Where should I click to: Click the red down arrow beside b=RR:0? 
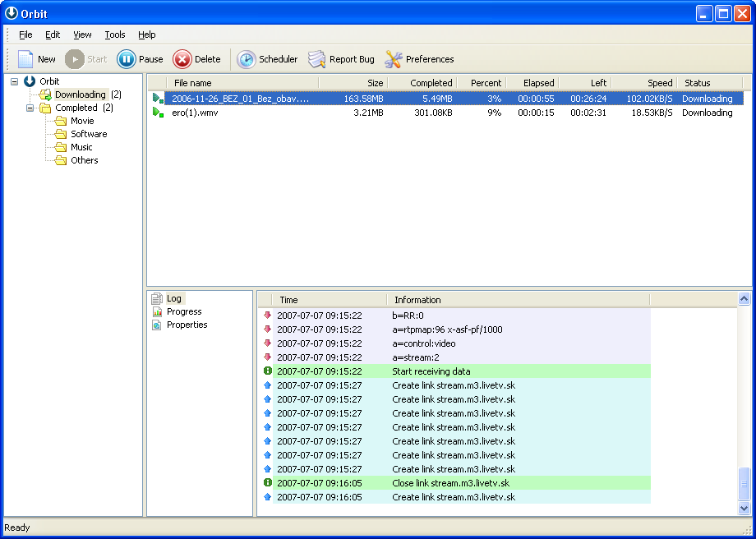click(x=268, y=315)
